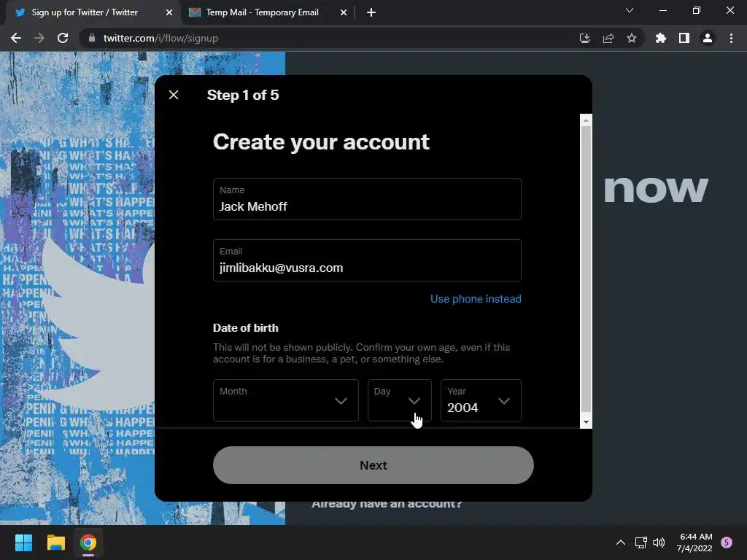
Task: Bookmark this page with star icon
Action: [632, 38]
